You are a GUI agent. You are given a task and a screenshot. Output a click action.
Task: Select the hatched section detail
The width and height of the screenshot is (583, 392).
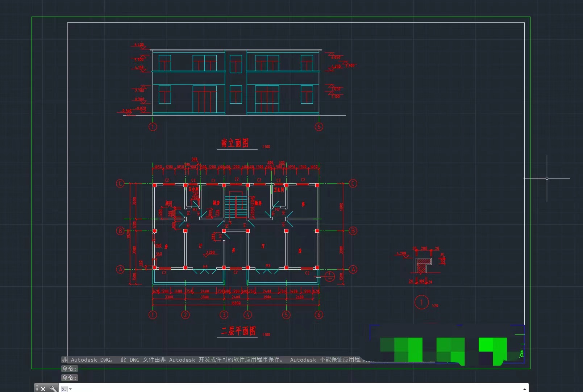coord(423,266)
